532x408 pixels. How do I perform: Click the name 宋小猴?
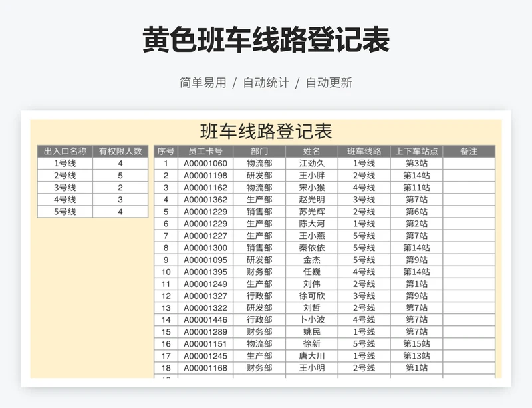pyautogui.click(x=312, y=188)
